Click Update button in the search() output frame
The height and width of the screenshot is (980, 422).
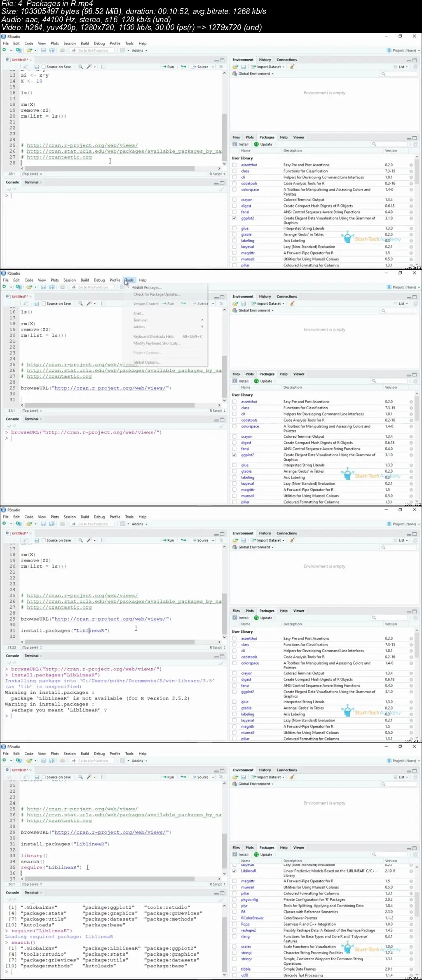[x=263, y=854]
